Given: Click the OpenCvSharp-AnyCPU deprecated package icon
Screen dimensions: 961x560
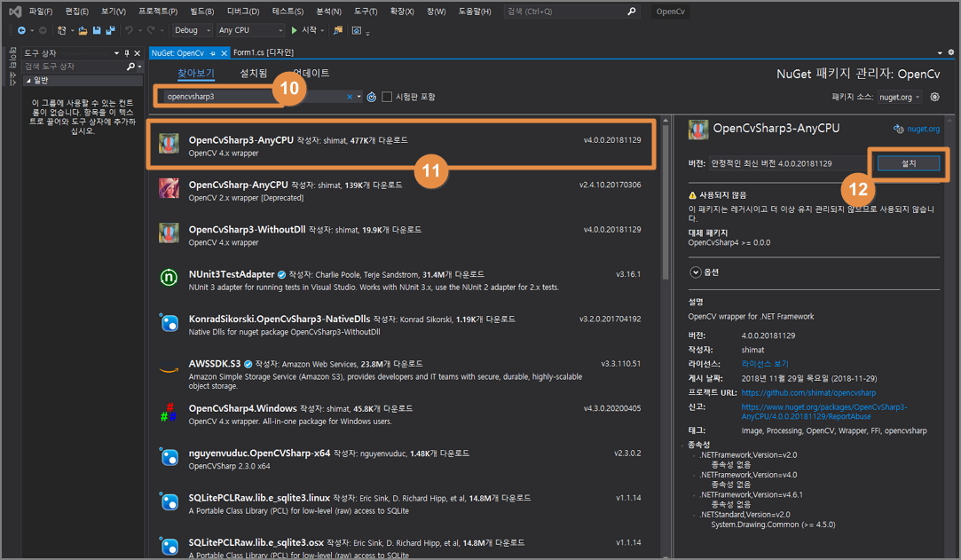Looking at the screenshot, I should (169, 188).
